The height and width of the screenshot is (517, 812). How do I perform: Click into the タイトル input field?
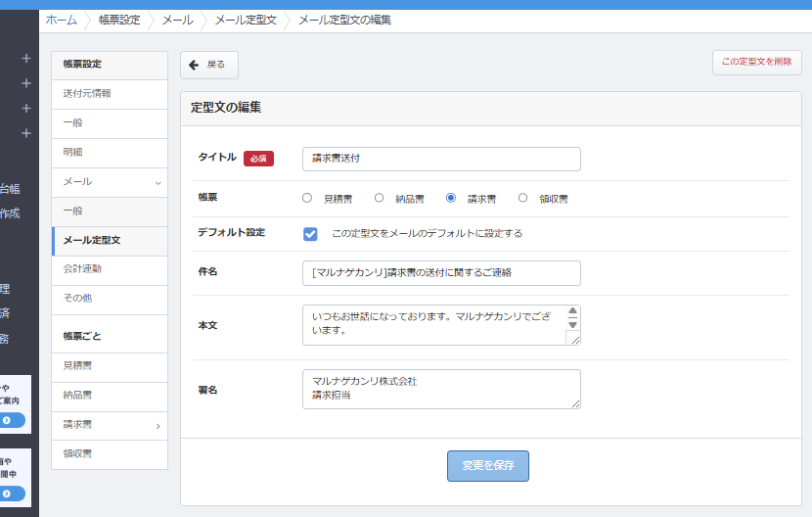pos(441,159)
